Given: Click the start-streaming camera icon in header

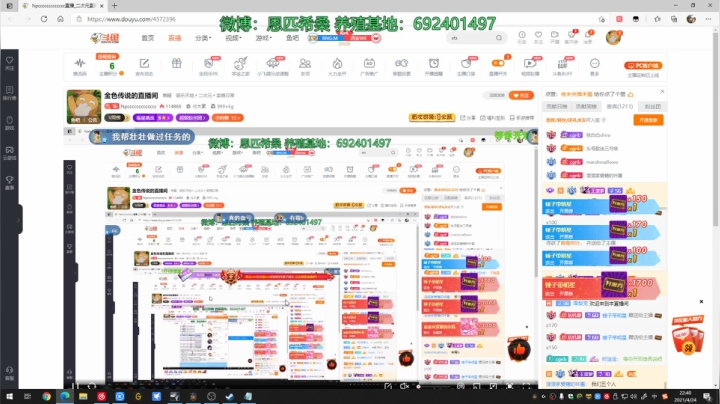Looking at the screenshot, I should pyautogui.click(x=555, y=37).
